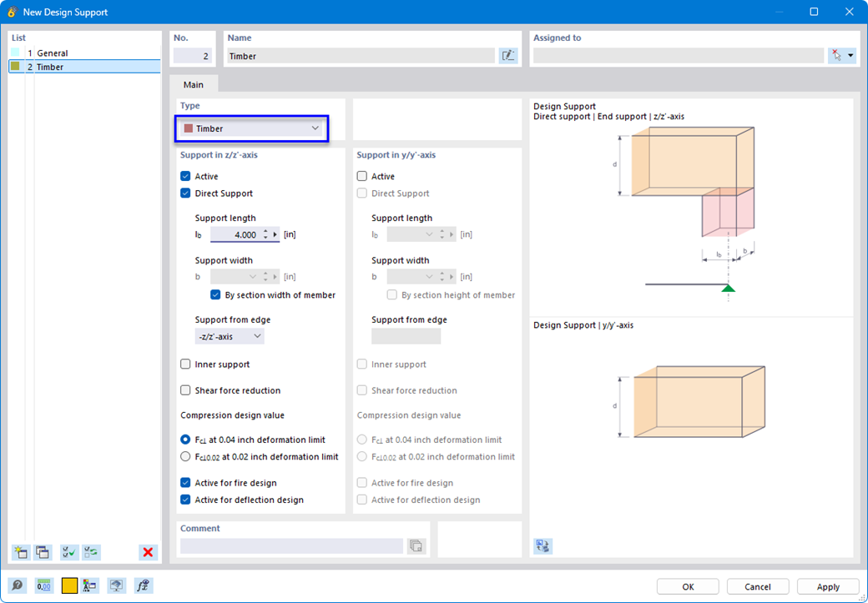
Task: Enable Shear force reduction in z/z'-axis
Action: (185, 390)
